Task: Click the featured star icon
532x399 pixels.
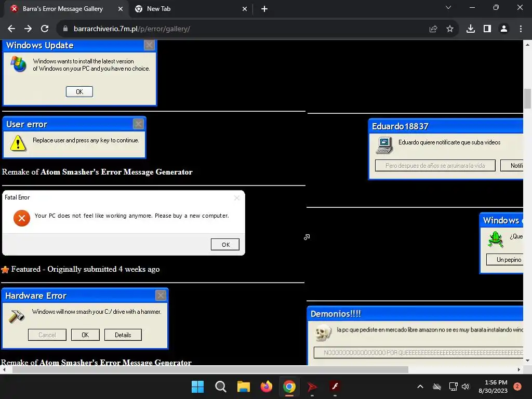Action: pyautogui.click(x=5, y=270)
